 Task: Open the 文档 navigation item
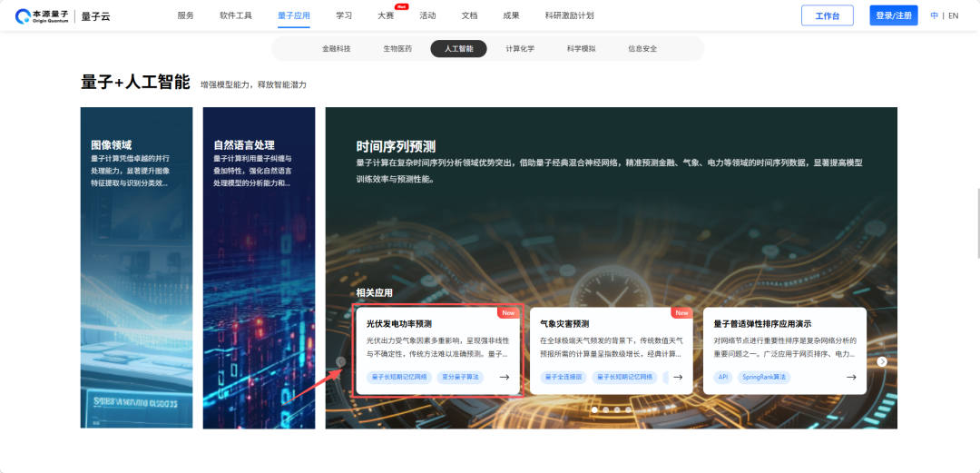point(469,15)
